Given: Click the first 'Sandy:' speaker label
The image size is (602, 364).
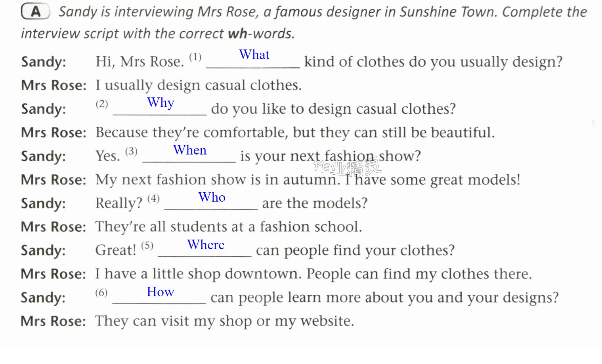Looking at the screenshot, I should (x=44, y=62).
